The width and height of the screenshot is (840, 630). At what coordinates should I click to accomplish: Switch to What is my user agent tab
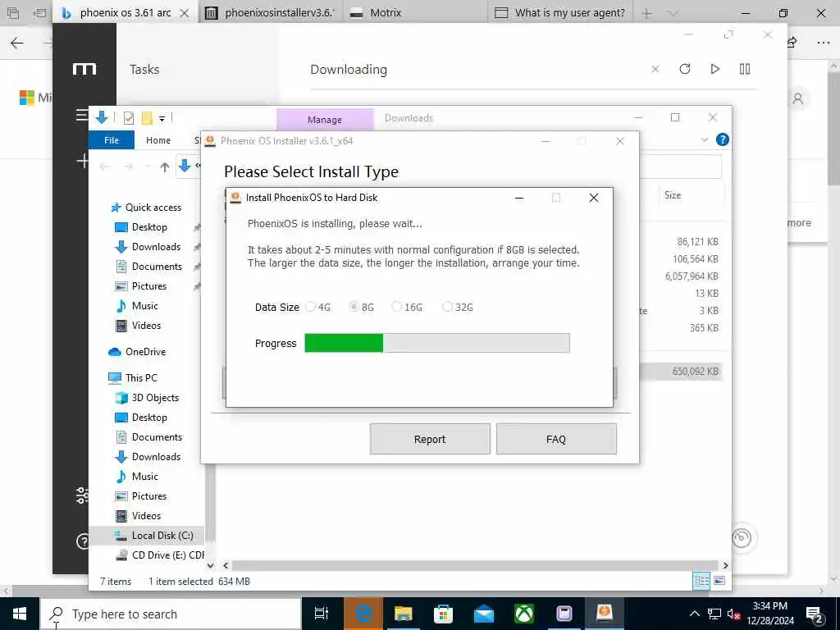[560, 12]
